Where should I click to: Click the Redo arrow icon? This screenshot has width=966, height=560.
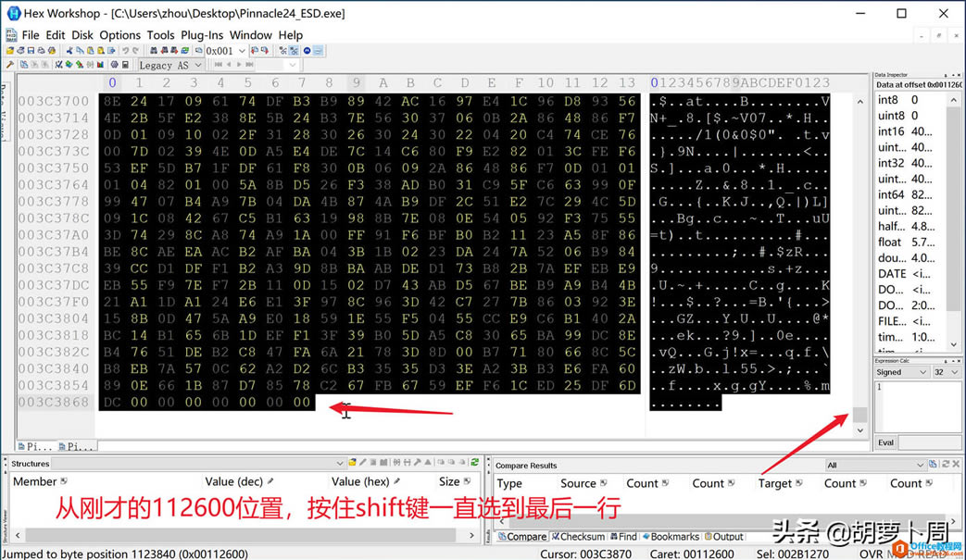click(135, 51)
